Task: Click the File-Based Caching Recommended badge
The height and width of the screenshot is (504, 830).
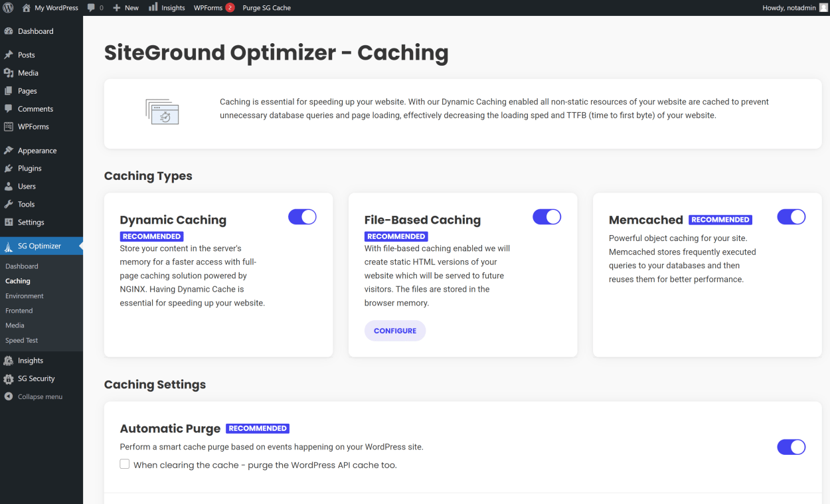Action: point(396,236)
